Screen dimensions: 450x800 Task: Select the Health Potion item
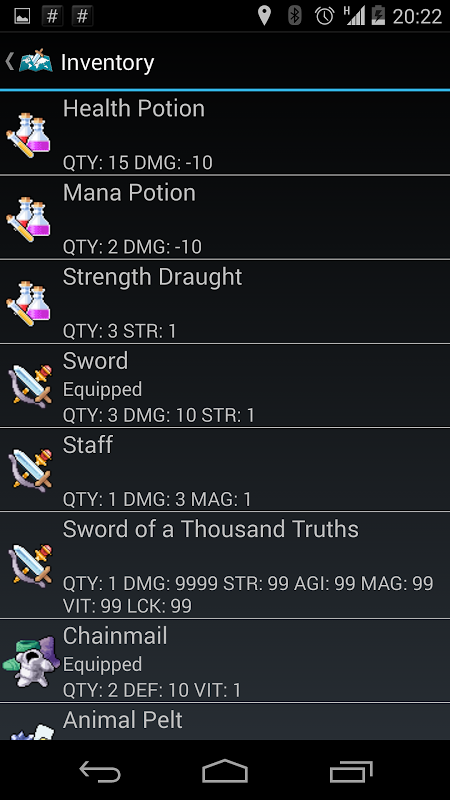pos(225,134)
